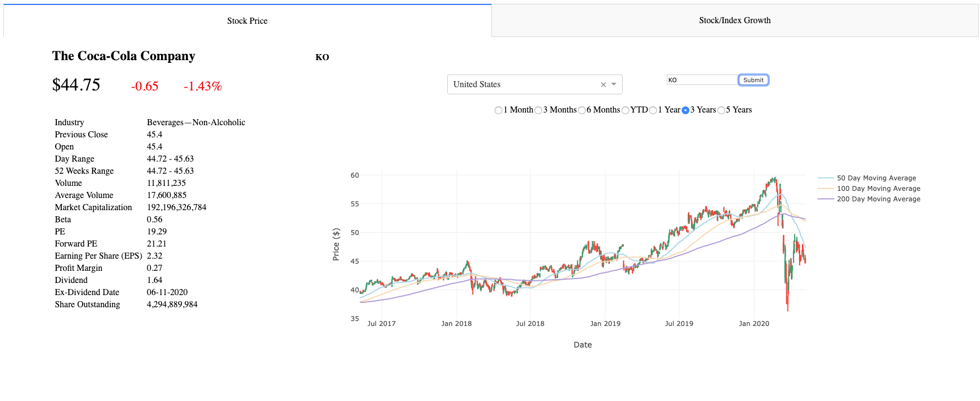
Task: Open the Stock/Index Growth tab
Action: pos(735,20)
